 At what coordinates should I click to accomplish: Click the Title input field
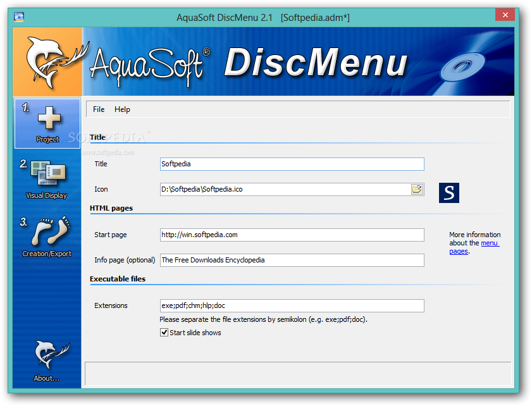click(x=292, y=164)
